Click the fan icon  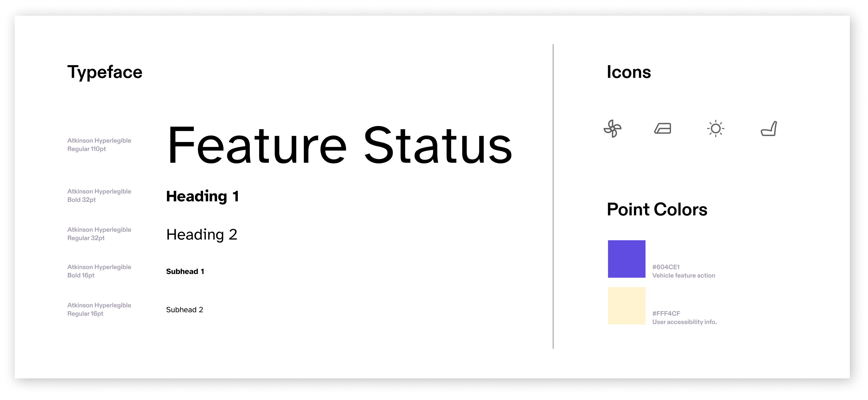[612, 129]
